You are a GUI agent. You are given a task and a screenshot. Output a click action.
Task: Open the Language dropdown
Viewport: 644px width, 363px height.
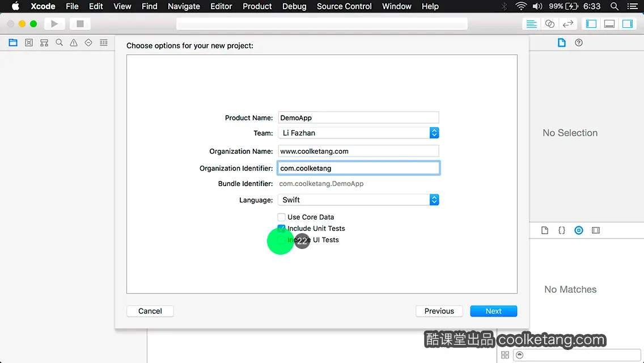pos(358,200)
